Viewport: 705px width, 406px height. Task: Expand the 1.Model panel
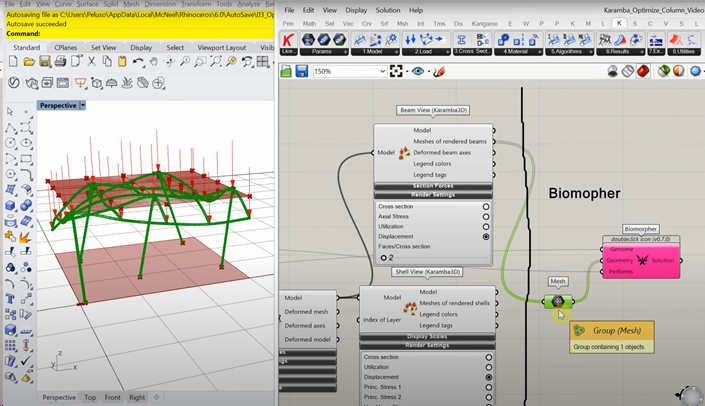pos(376,52)
